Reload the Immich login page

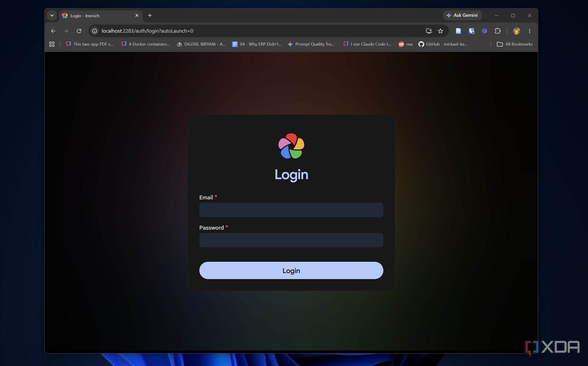click(x=79, y=31)
